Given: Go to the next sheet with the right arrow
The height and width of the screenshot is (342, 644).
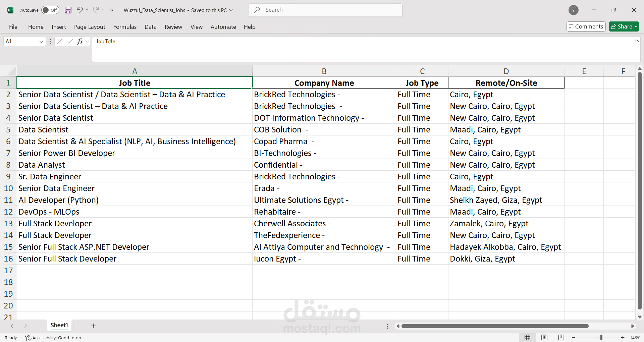Looking at the screenshot, I should pyautogui.click(x=25, y=326).
